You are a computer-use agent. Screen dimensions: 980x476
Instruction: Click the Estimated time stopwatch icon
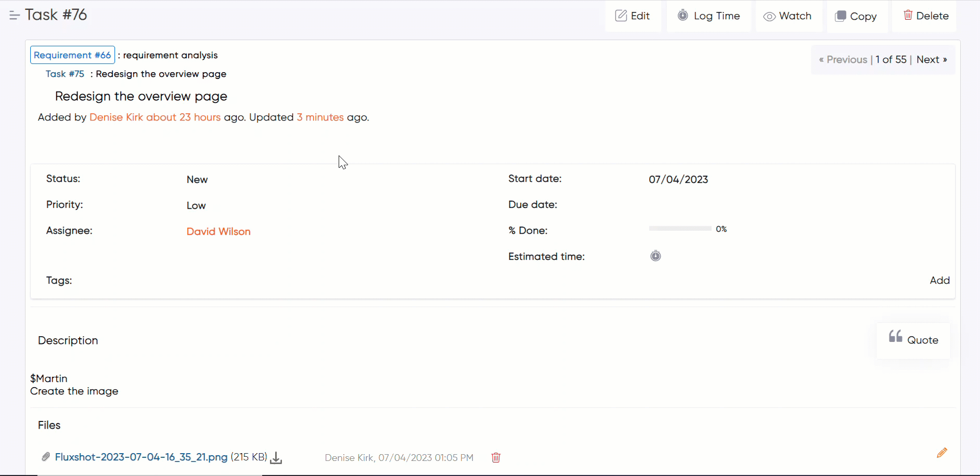(655, 256)
